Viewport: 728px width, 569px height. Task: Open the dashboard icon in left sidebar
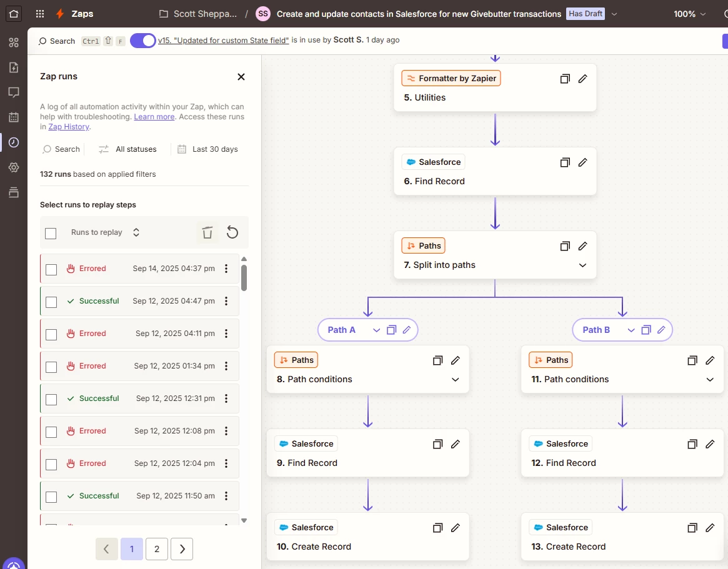[14, 42]
